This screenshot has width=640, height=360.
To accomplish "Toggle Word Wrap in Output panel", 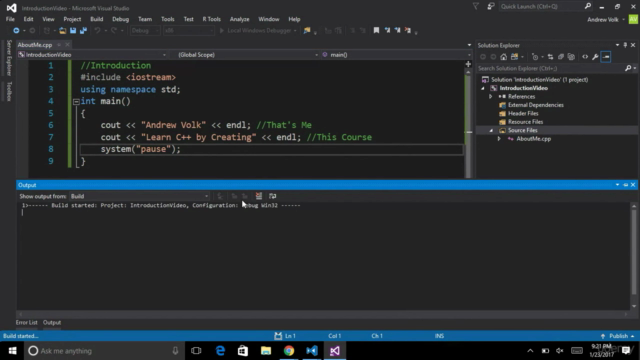I will (272, 196).
